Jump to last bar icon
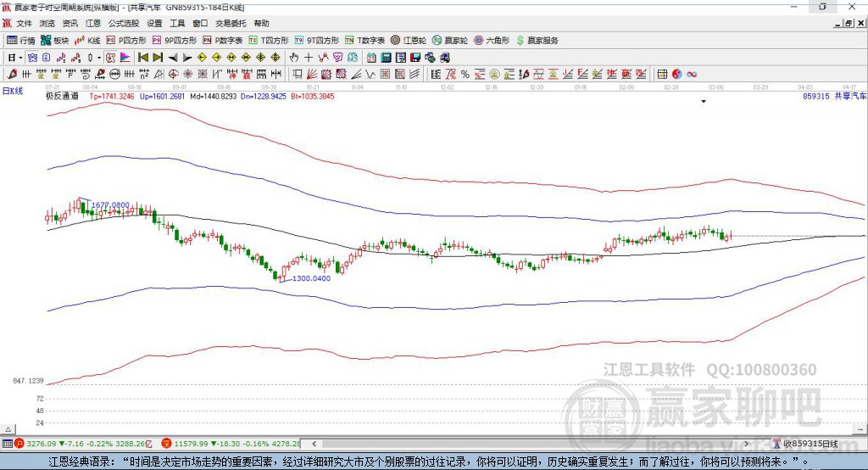Image resolution: width=868 pixels, height=470 pixels. (158, 58)
